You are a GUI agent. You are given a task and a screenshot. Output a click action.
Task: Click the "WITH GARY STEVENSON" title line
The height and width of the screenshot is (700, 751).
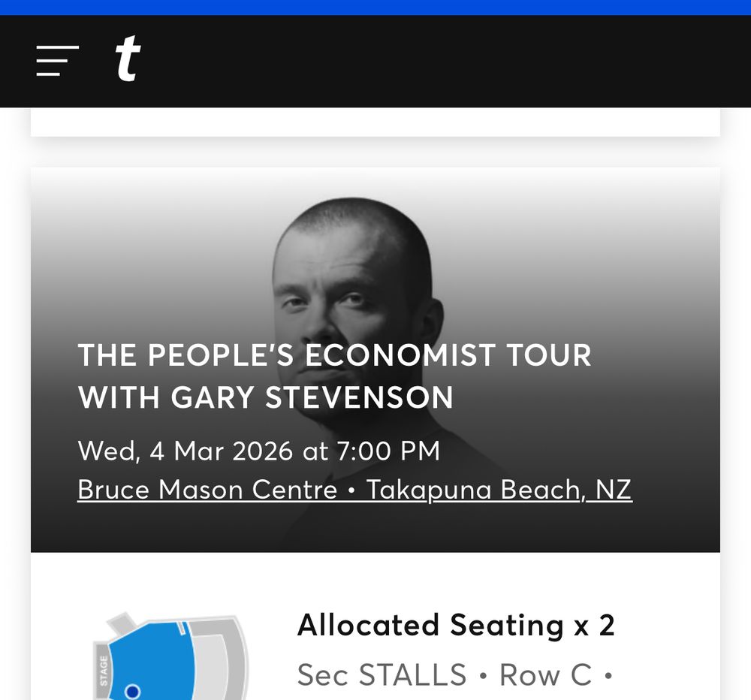pos(265,397)
